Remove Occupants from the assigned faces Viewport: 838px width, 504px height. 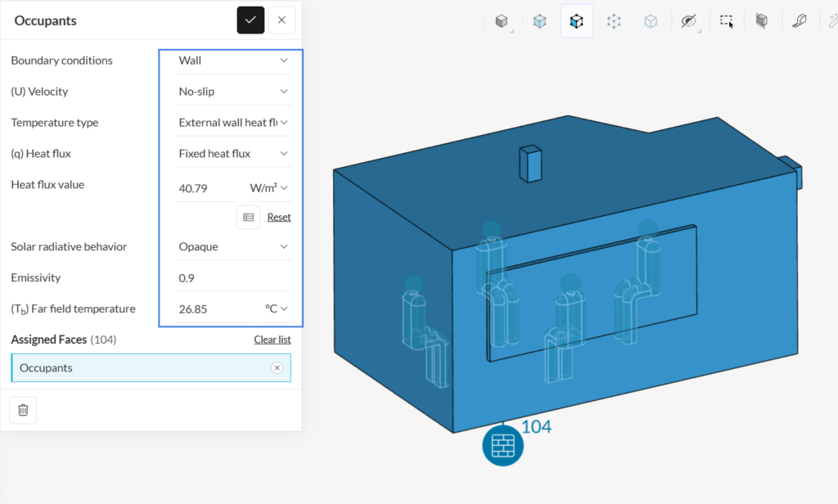277,367
